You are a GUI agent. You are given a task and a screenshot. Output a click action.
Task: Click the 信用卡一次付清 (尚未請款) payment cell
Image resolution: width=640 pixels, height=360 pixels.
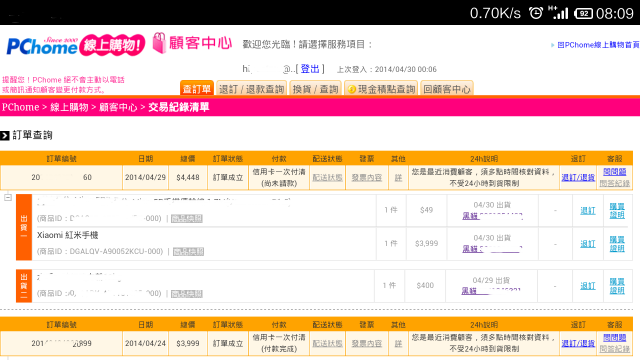[x=279, y=178]
